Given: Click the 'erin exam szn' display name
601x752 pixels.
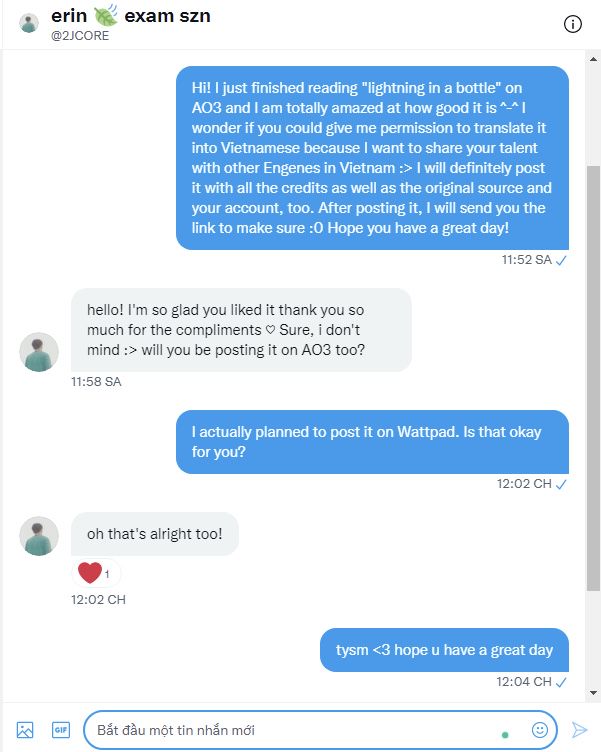Looking at the screenshot, I should pos(131,15).
